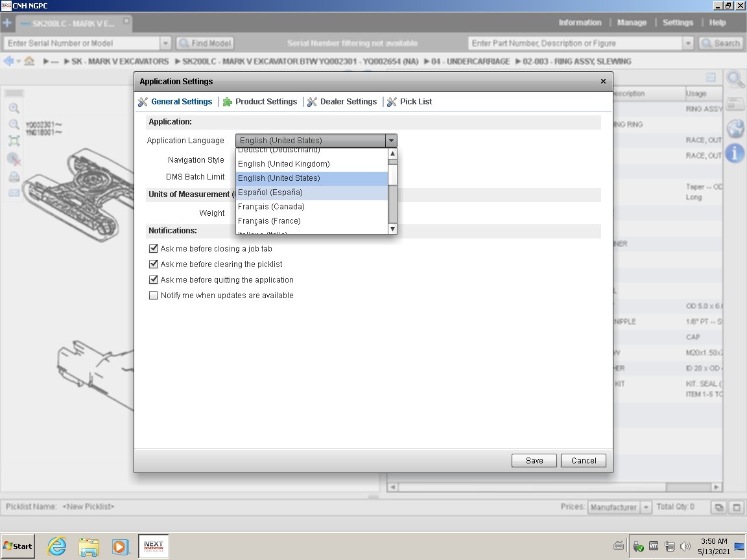Viewport: 747px width, 560px height.
Task: Open the Settings menu
Action: pyautogui.click(x=678, y=23)
